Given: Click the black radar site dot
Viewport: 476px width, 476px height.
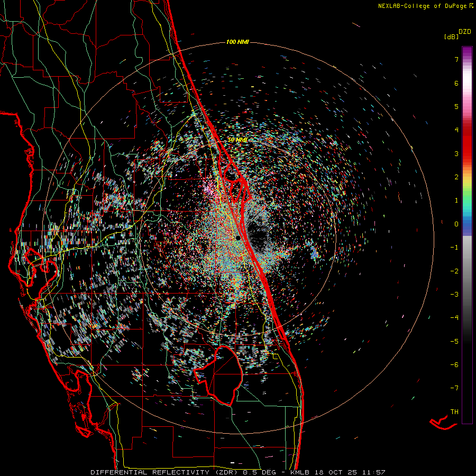Looking at the screenshot, I should [239, 237].
